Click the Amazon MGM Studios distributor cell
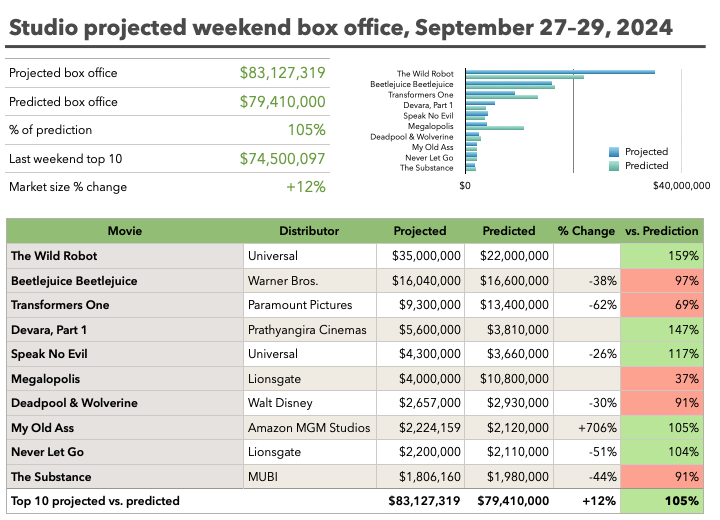Viewport: 720px width, 520px height. (310, 428)
